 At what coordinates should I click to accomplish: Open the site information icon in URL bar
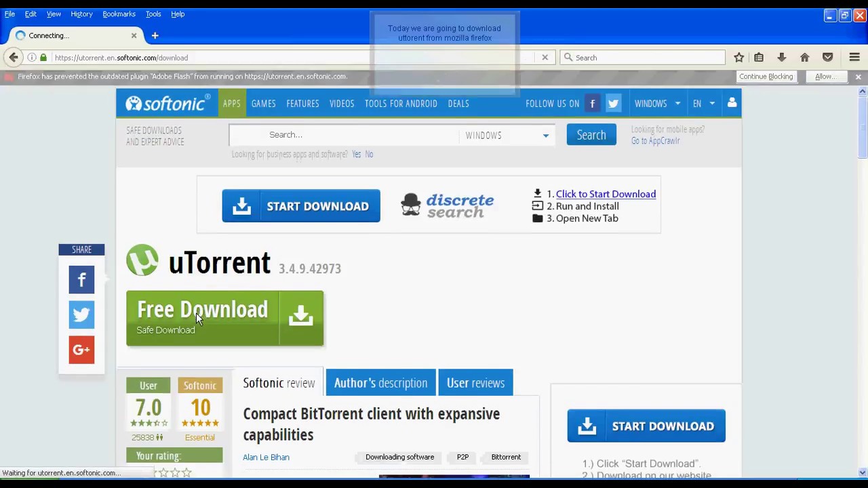point(32,58)
